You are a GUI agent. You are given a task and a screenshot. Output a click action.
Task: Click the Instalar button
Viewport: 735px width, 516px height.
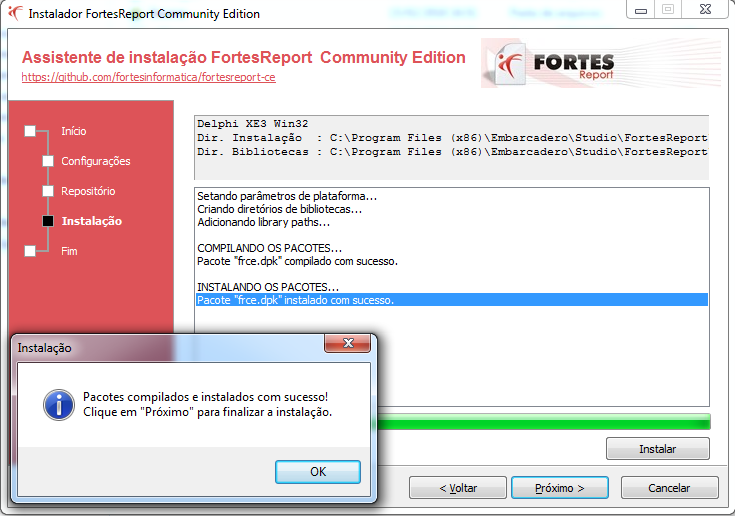[658, 449]
